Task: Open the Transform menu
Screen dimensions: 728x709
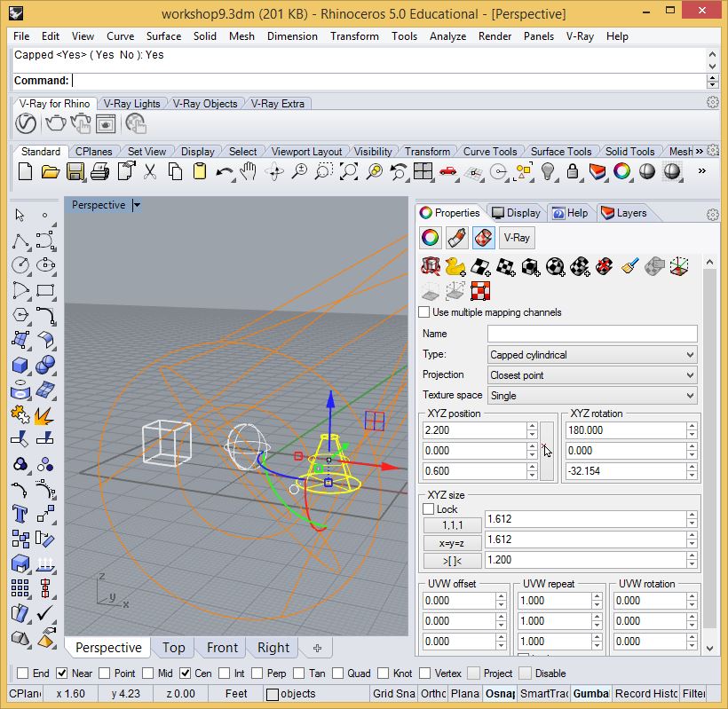Action: 354,36
